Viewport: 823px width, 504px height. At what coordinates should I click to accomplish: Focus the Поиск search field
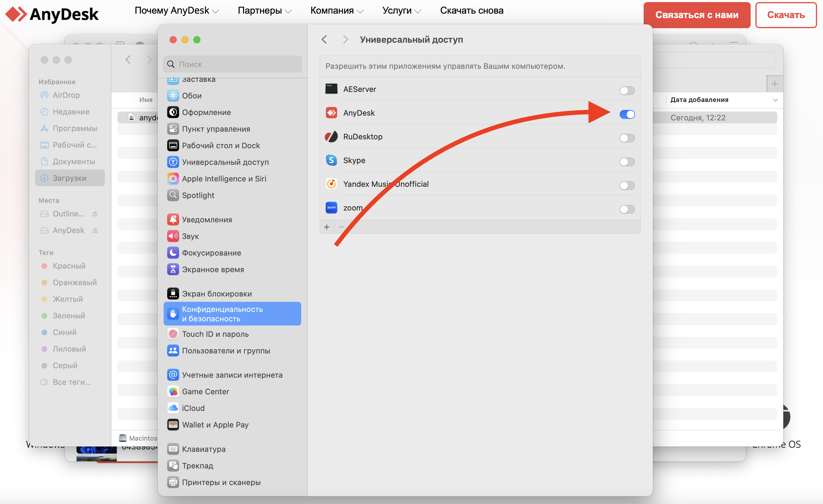point(232,64)
